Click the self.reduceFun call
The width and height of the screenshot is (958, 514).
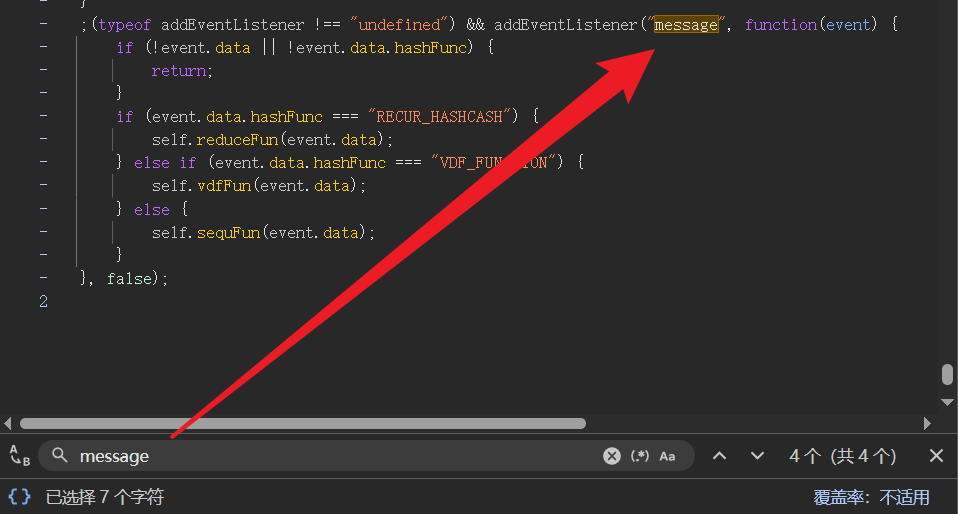click(x=272, y=140)
